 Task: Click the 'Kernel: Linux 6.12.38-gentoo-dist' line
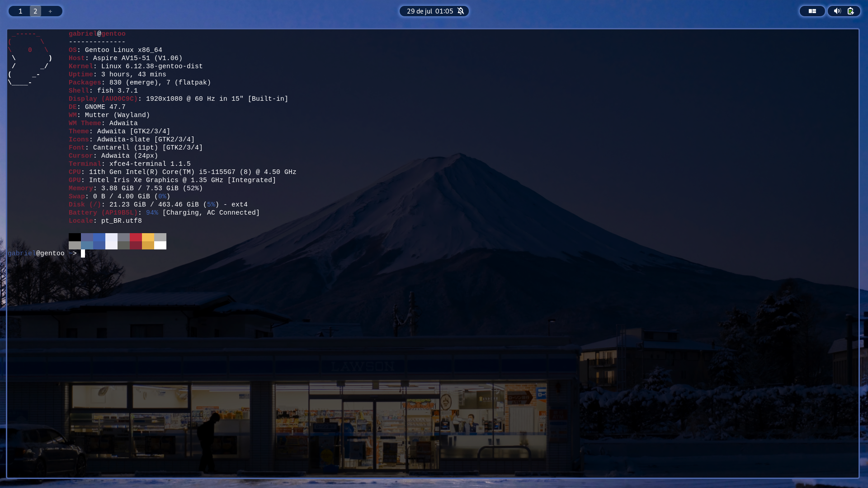coord(136,66)
